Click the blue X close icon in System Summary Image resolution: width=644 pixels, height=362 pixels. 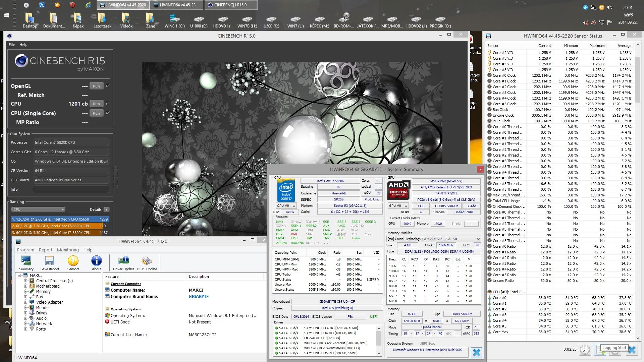coord(476,352)
